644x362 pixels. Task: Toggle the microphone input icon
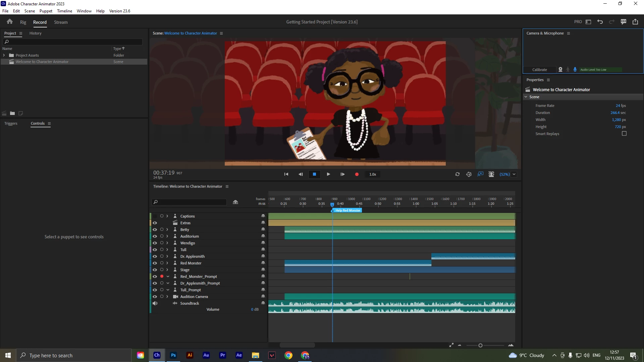575,70
